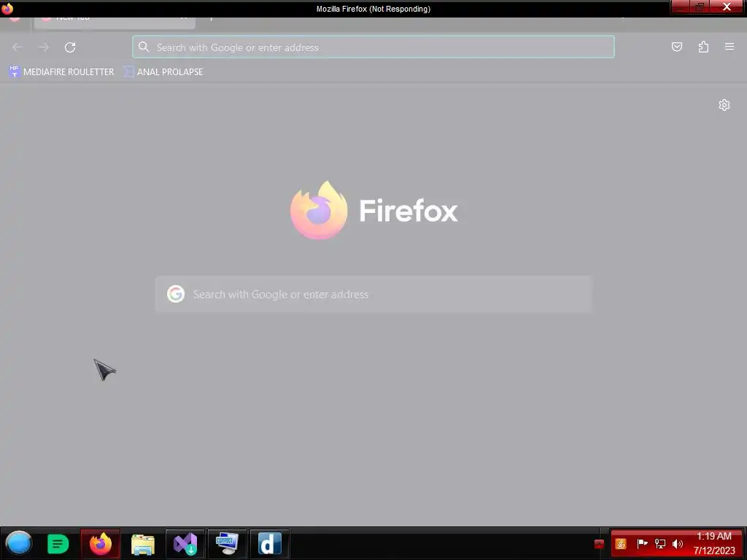Image resolution: width=747 pixels, height=560 pixels.
Task: Go back using the back arrow
Action: tap(18, 47)
